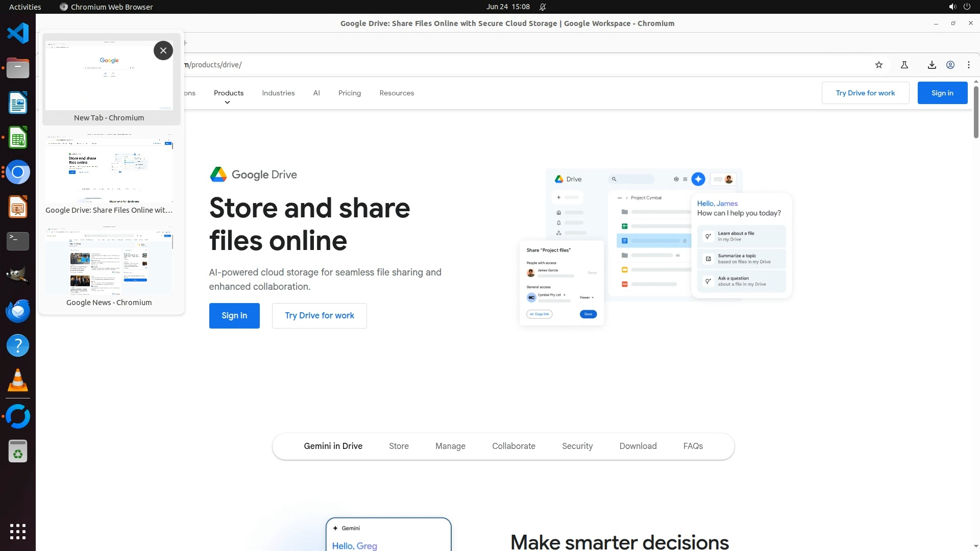
Task: Open Thunderbird mail from dock
Action: (x=18, y=311)
